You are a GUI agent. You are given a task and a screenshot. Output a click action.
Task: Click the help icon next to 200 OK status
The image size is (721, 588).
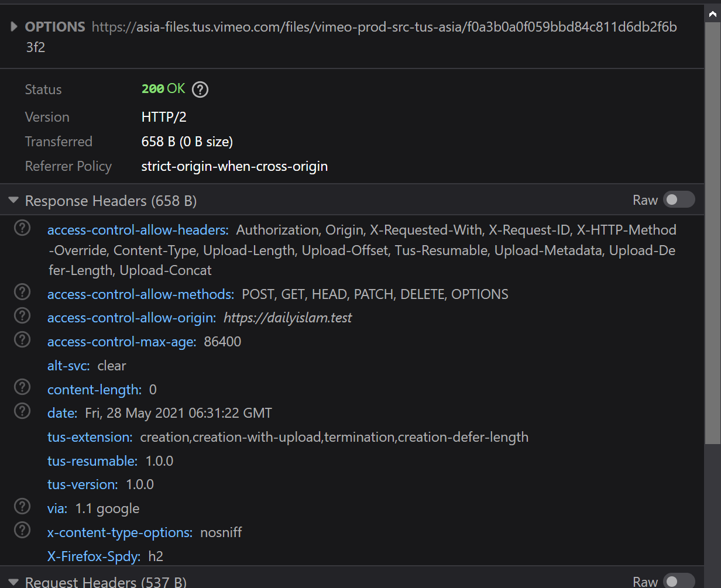coord(200,90)
